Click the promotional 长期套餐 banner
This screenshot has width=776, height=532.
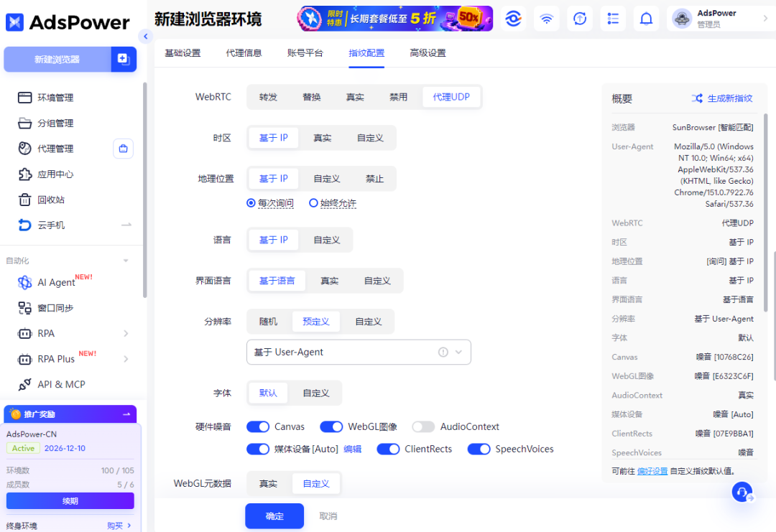pyautogui.click(x=395, y=19)
